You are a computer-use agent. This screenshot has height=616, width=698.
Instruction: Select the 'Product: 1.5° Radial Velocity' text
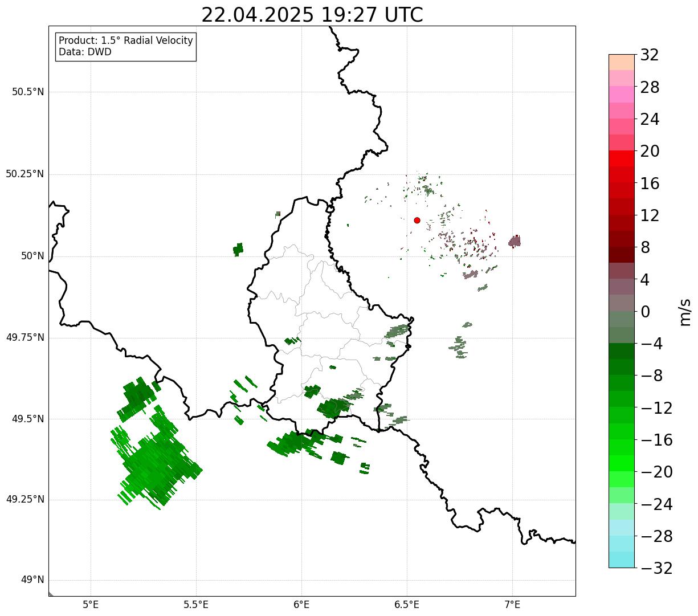click(x=126, y=41)
